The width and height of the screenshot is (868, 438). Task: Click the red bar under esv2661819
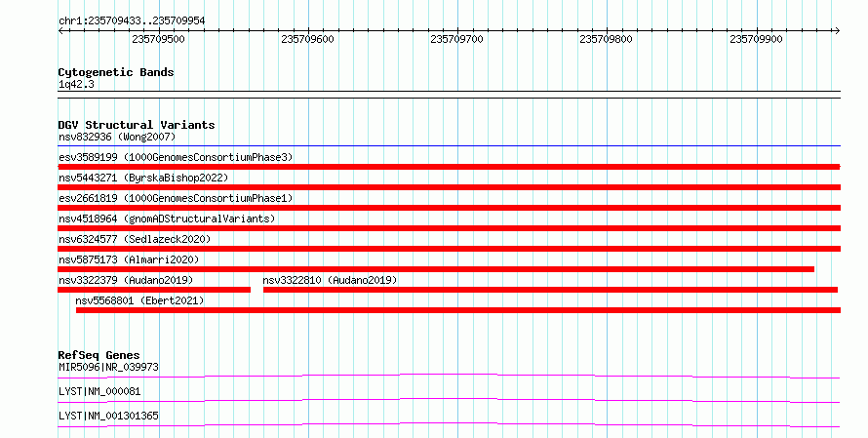point(449,208)
